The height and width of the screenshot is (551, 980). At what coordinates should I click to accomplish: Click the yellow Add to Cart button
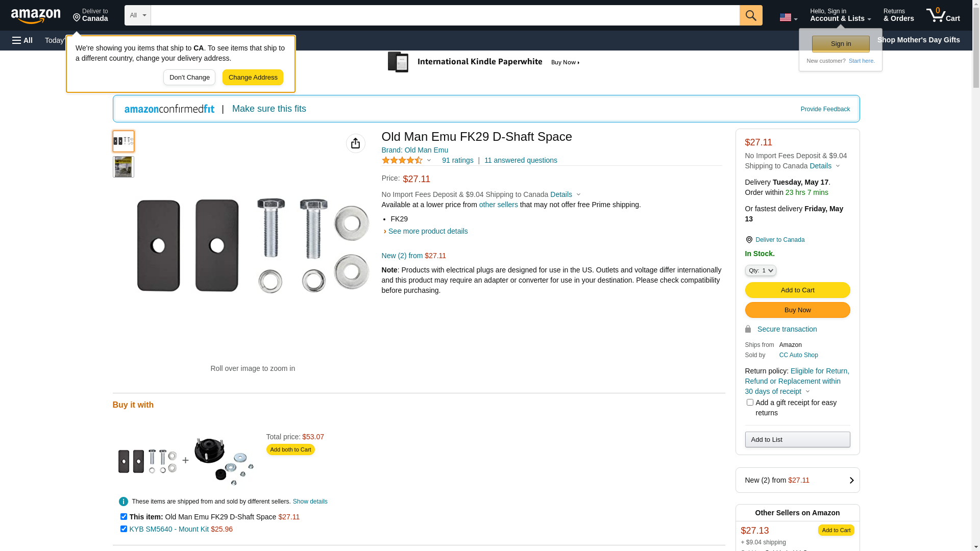tap(797, 290)
